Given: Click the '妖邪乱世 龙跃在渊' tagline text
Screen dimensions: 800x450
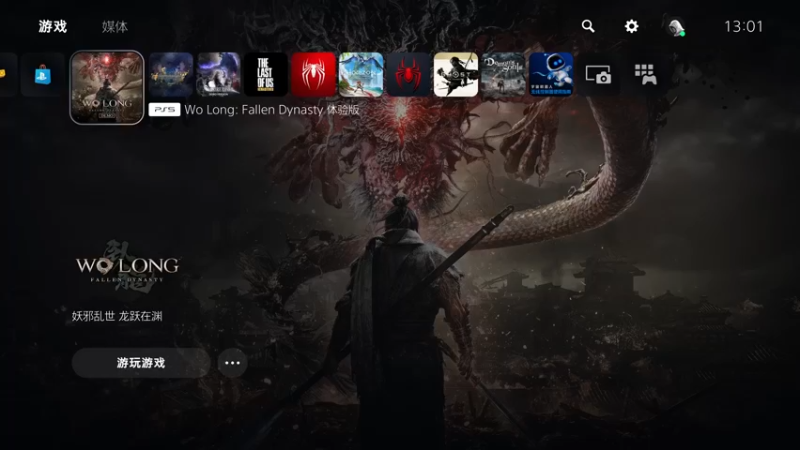Looking at the screenshot, I should 117,316.
